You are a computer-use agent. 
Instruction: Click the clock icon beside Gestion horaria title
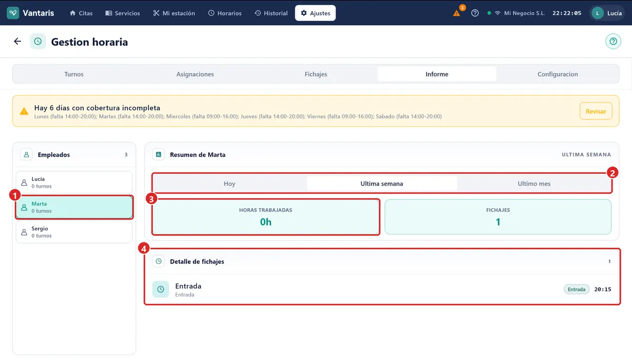pos(38,42)
